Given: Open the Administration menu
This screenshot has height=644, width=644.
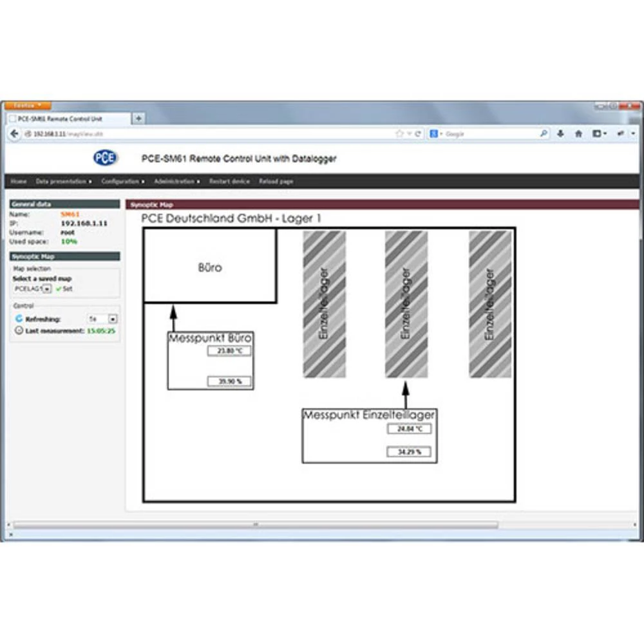Looking at the screenshot, I should click(176, 182).
